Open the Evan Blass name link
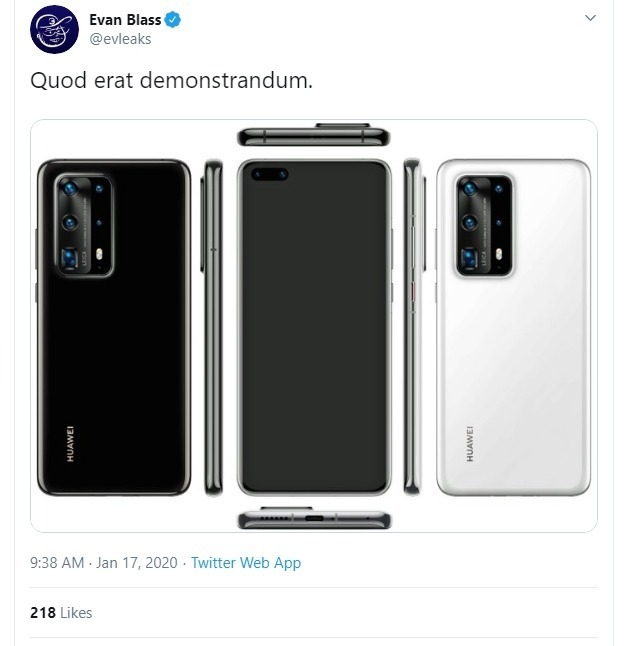 (125, 20)
